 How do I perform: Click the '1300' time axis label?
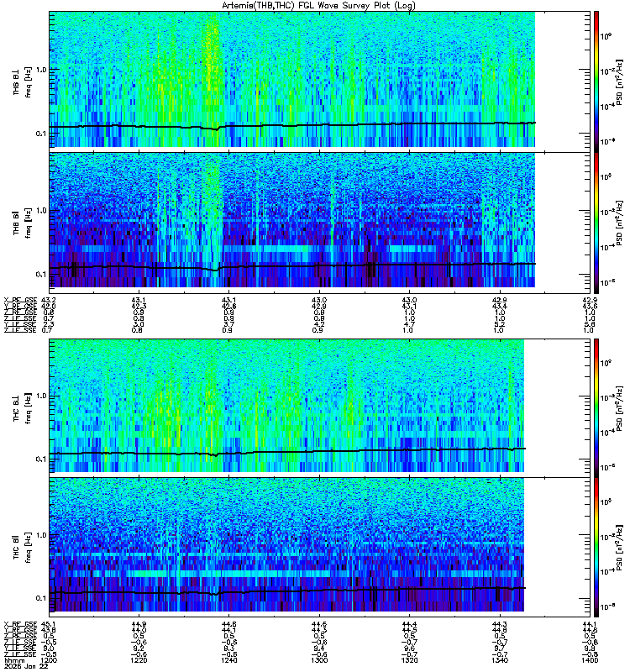point(319,660)
